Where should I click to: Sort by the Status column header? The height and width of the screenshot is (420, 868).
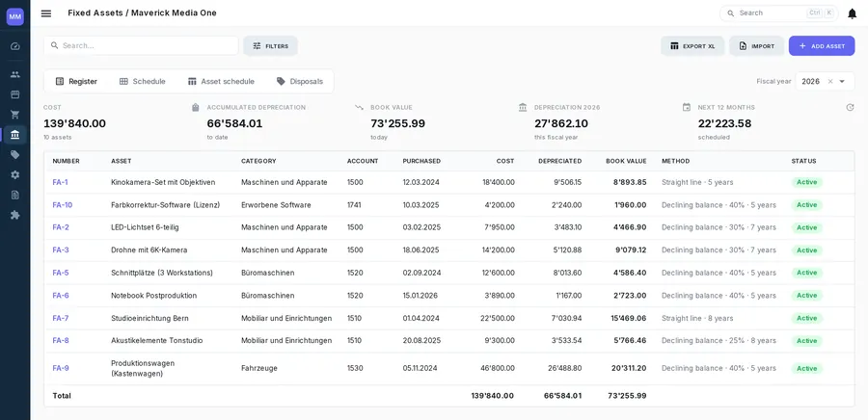[x=803, y=162]
